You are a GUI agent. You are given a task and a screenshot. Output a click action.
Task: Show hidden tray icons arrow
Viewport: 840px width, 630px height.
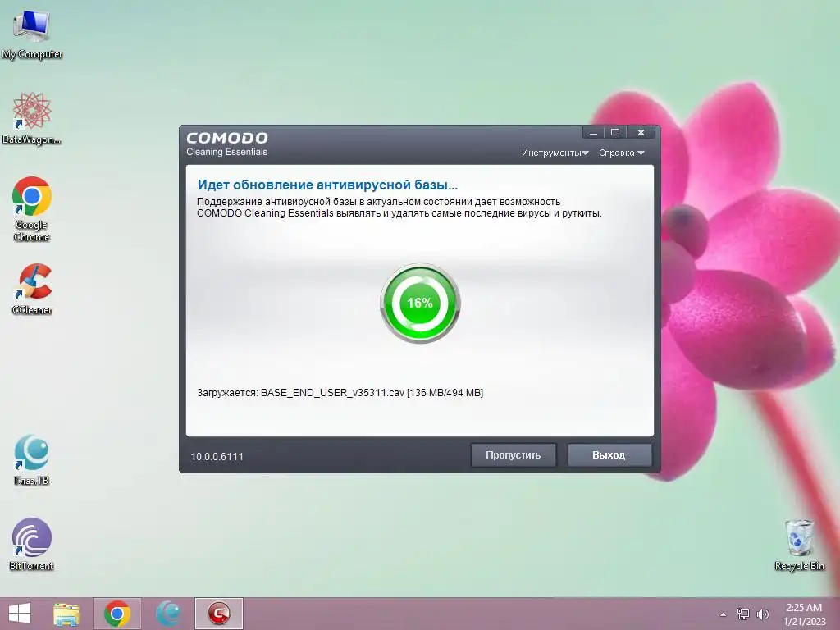click(x=724, y=614)
